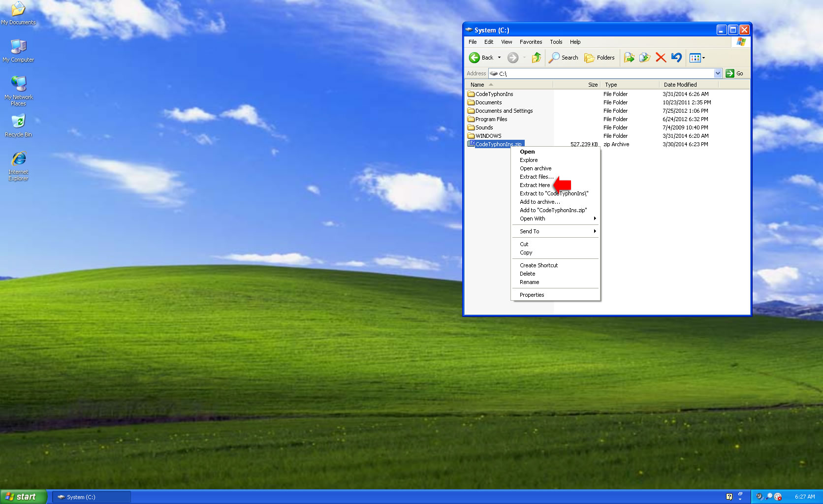Choose Open archive in context menu

556,168
